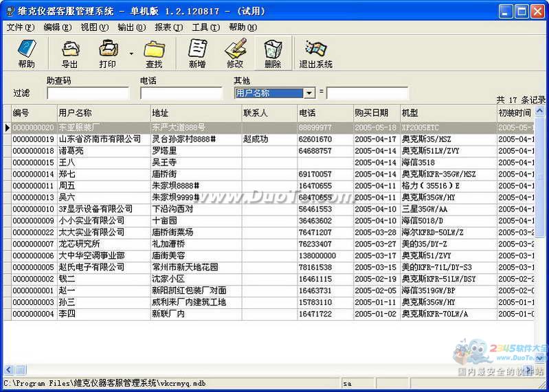Open the dropdown arrow next to 打印
549x392 pixels.
coord(131,54)
